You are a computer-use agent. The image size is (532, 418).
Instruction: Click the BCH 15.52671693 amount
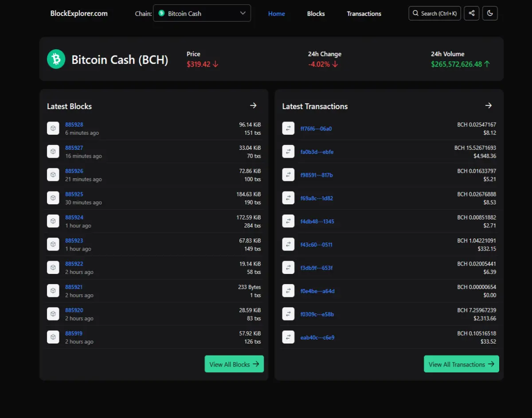pos(475,148)
